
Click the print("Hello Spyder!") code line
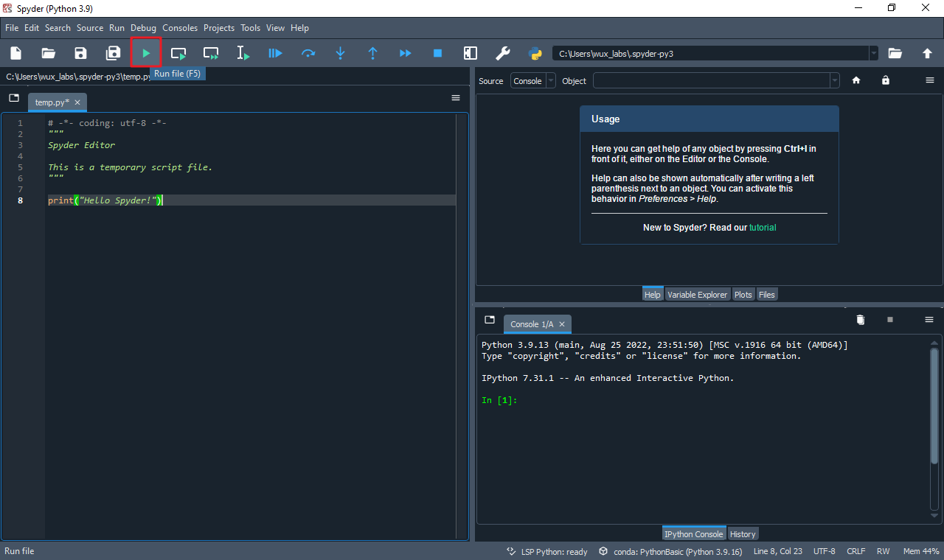coord(105,200)
